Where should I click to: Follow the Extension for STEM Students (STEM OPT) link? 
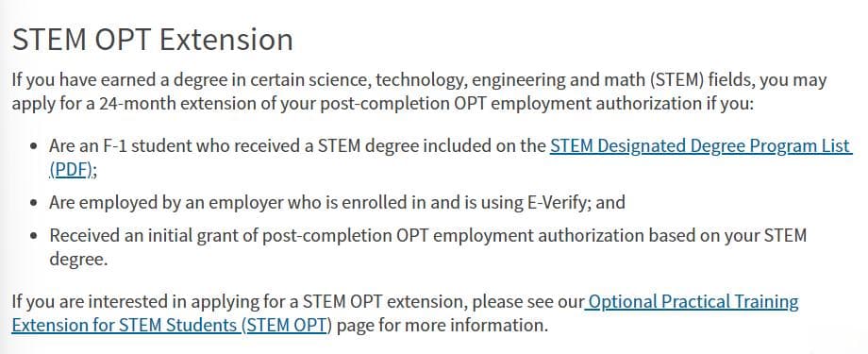coord(172,325)
